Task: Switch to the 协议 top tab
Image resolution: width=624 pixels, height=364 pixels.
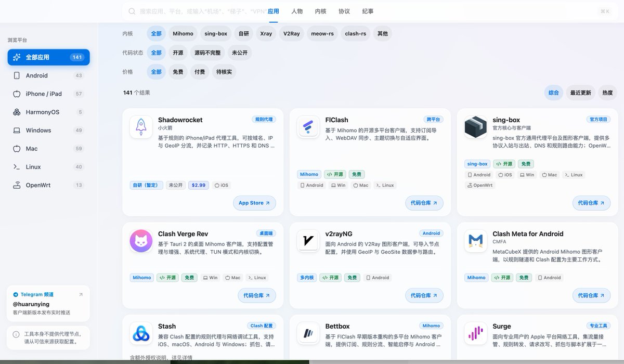Action: click(344, 11)
